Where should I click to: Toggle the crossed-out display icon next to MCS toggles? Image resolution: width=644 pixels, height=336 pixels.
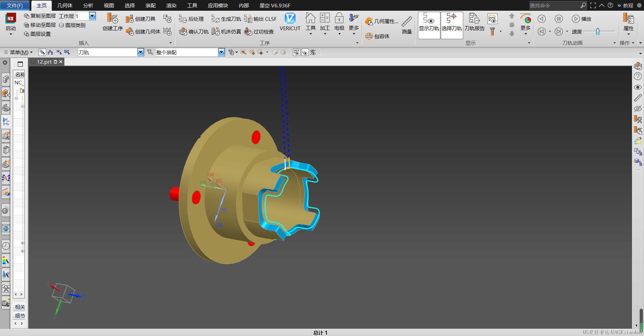click(x=313, y=52)
